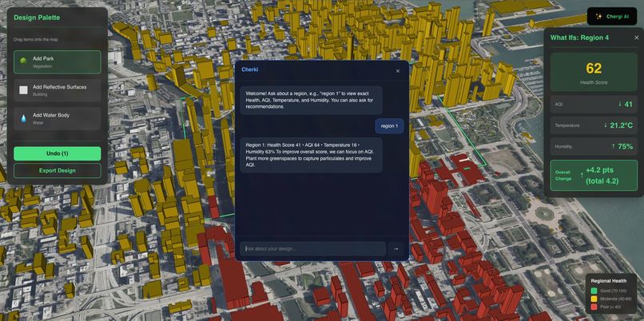This screenshot has height=321, width=644.
Task: Click the red Poor legend swatch
Action: [x=594, y=307]
